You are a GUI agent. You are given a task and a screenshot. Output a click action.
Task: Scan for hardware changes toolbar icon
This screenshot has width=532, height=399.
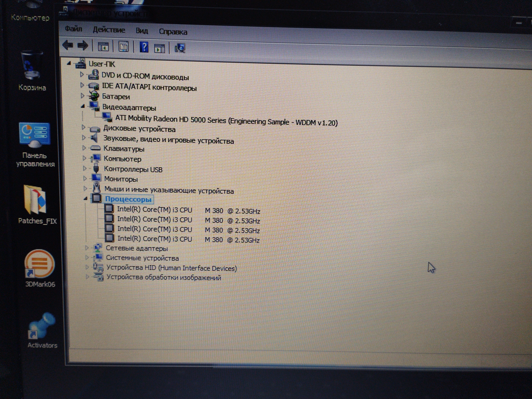pyautogui.click(x=180, y=48)
